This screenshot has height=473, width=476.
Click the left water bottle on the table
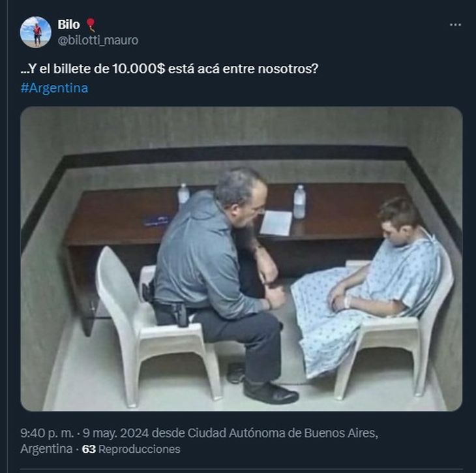coord(183,195)
